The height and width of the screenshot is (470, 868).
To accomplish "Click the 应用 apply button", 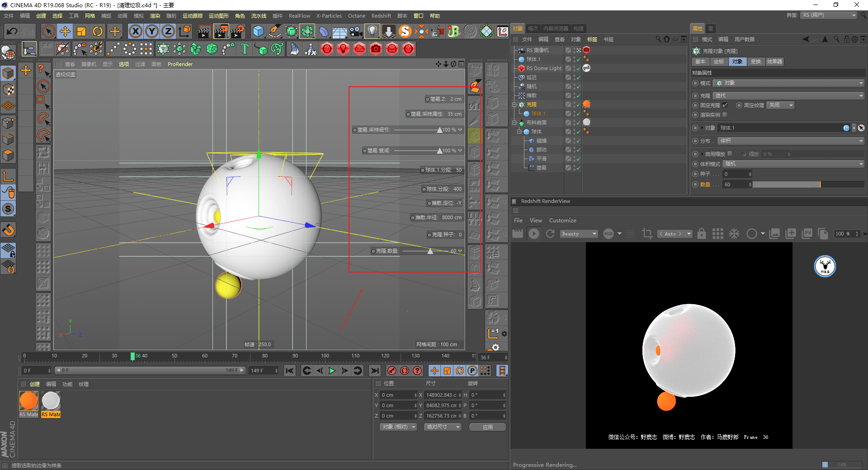I will 487,427.
